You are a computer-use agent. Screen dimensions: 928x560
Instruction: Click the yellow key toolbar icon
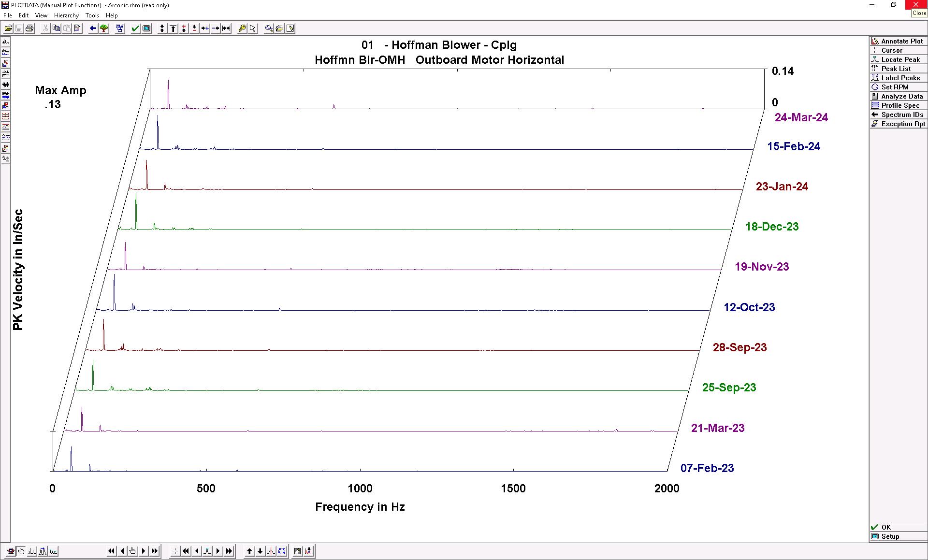pos(242,29)
